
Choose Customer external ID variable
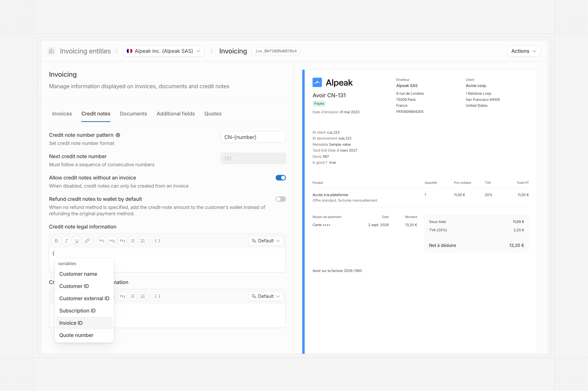pyautogui.click(x=84, y=298)
